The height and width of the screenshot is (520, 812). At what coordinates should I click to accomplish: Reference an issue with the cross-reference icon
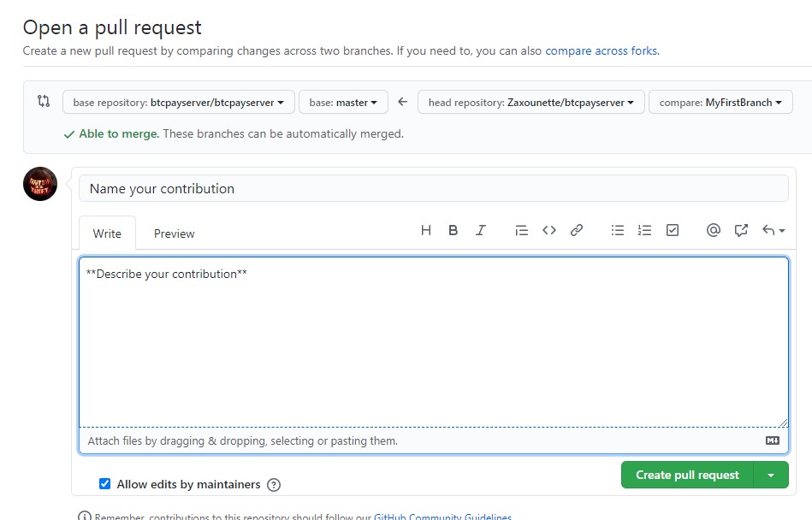pyautogui.click(x=740, y=230)
